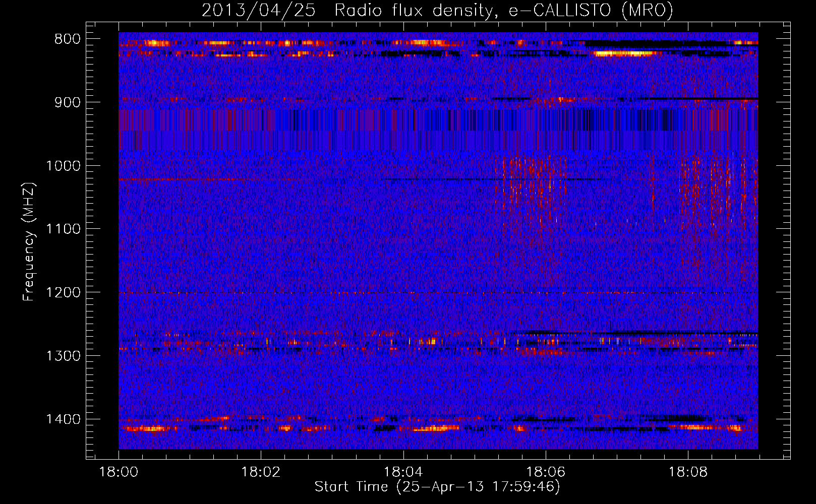Click the 1300 frequency tick label
This screenshot has height=504, width=816.
[63, 356]
